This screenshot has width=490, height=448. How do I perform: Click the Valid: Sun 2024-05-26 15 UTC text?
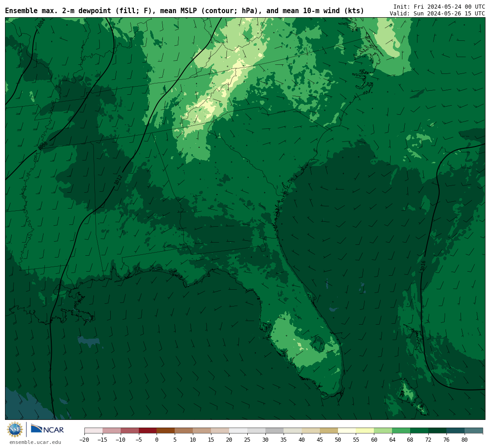coord(437,14)
